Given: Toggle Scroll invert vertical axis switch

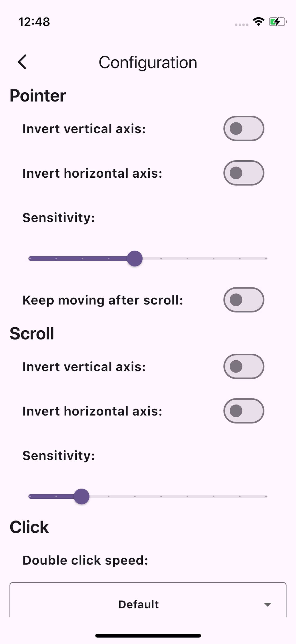Looking at the screenshot, I should click(x=244, y=366).
